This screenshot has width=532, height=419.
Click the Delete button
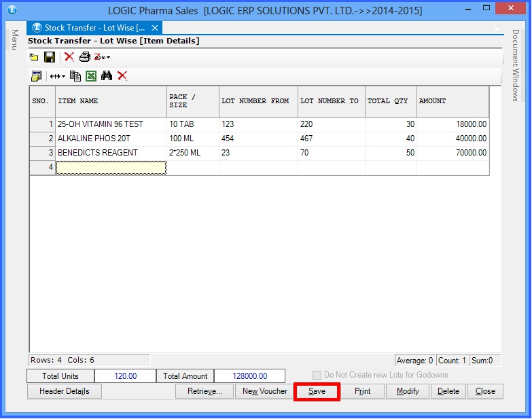click(448, 391)
